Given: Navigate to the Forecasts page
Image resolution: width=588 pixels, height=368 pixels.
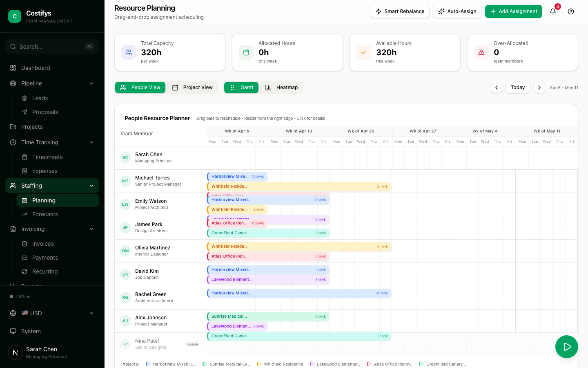Looking at the screenshot, I should (45, 214).
